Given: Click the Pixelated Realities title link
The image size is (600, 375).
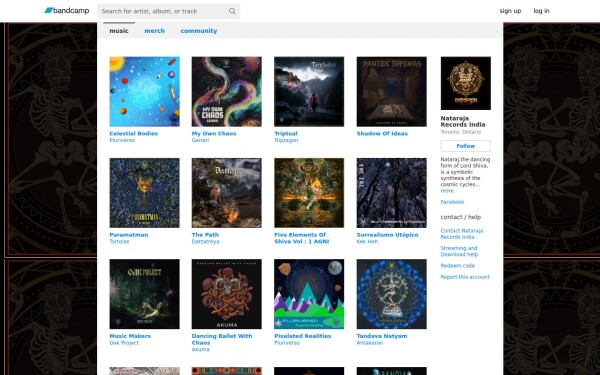Looking at the screenshot, I should 303,336.
